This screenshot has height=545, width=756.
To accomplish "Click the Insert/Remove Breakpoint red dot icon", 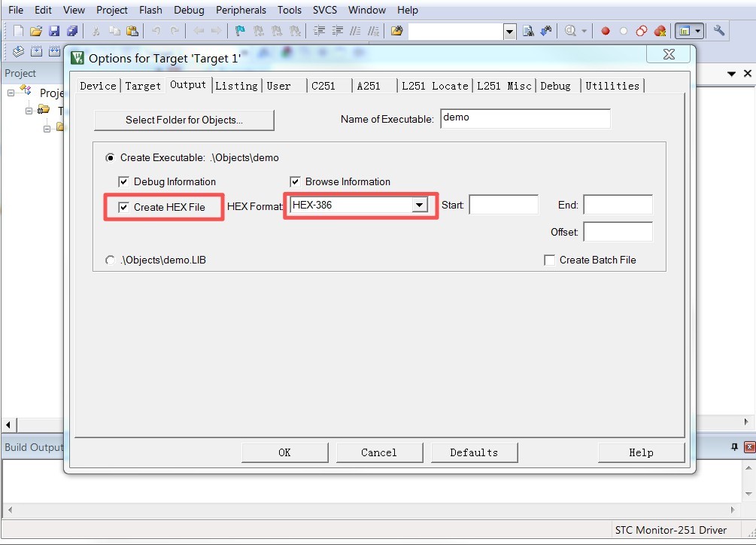I will click(605, 31).
